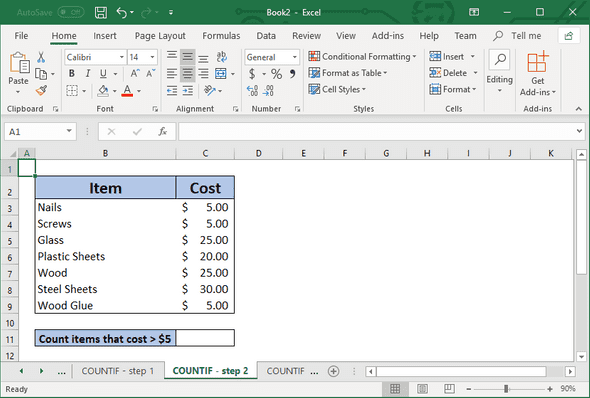This screenshot has height=398, width=590.
Task: Save the workbook with floppy icon
Action: (101, 12)
